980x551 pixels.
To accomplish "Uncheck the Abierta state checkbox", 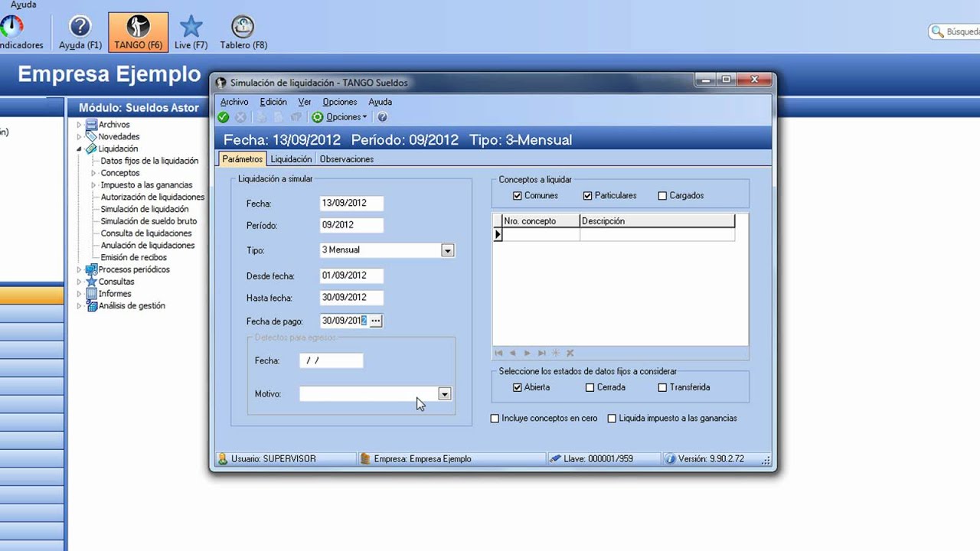I will (x=518, y=388).
